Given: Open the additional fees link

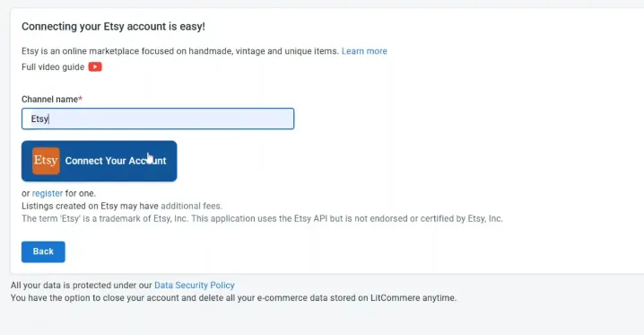Looking at the screenshot, I should pos(191,206).
